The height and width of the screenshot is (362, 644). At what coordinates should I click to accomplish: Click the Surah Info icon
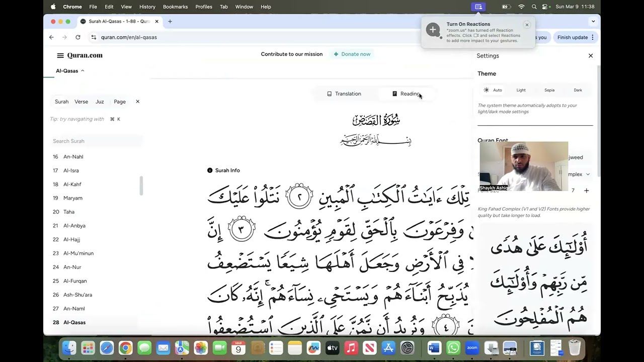pos(210,170)
